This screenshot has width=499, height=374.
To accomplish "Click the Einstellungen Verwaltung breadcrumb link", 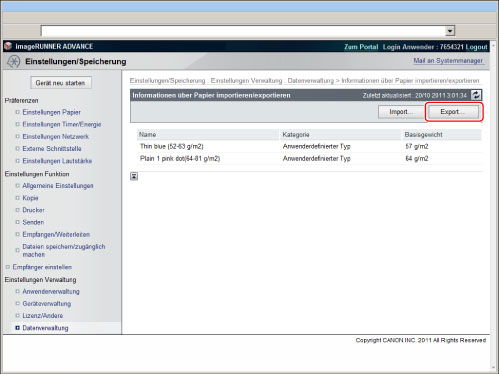I will click(x=246, y=81).
